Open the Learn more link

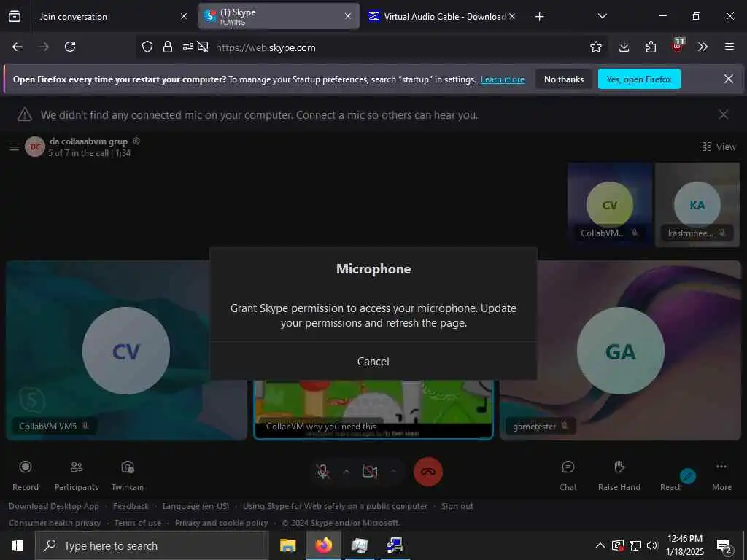503,79
